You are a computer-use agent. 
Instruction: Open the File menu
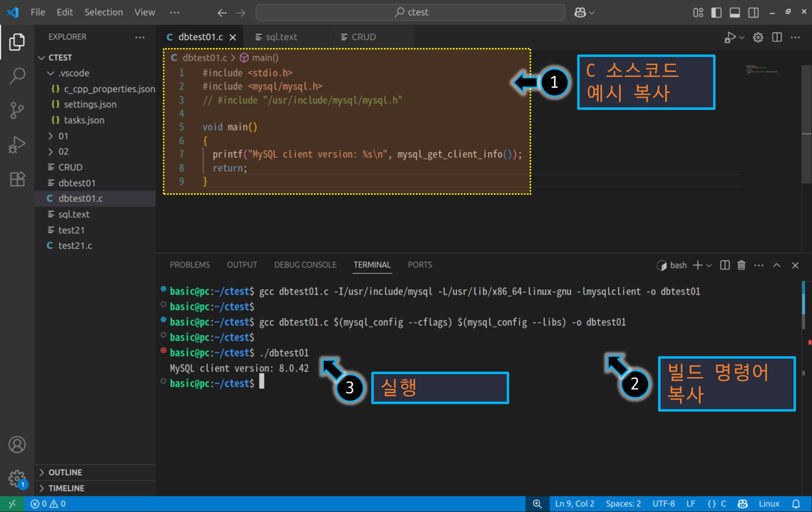pyautogui.click(x=38, y=12)
